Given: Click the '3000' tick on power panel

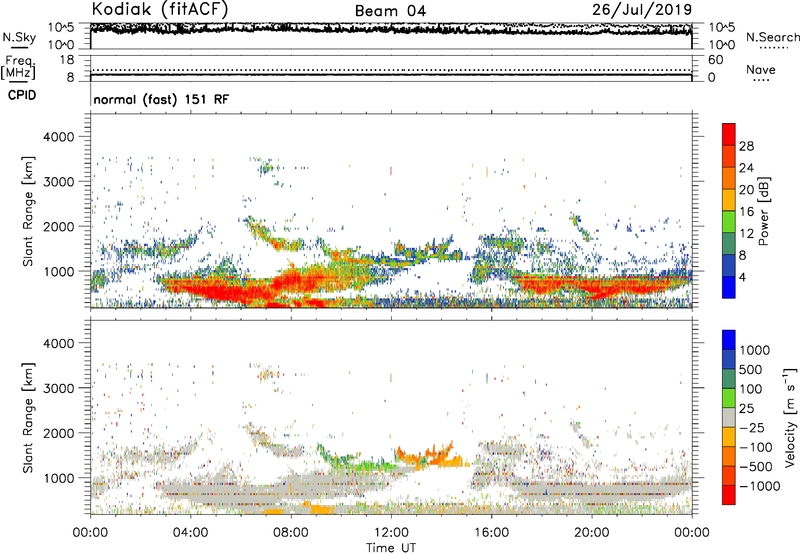Looking at the screenshot, I should click(58, 182).
